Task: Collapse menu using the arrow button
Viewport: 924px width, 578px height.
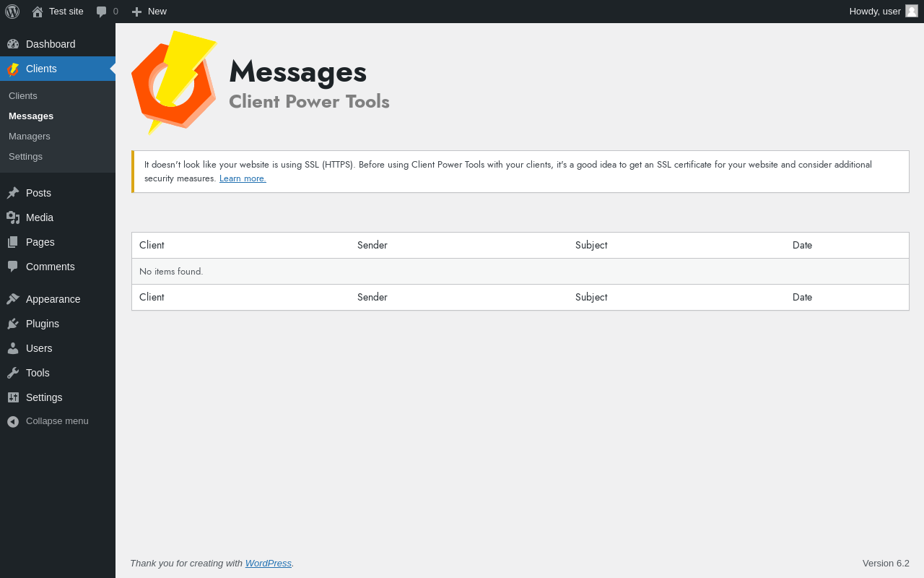Action: 13,421
